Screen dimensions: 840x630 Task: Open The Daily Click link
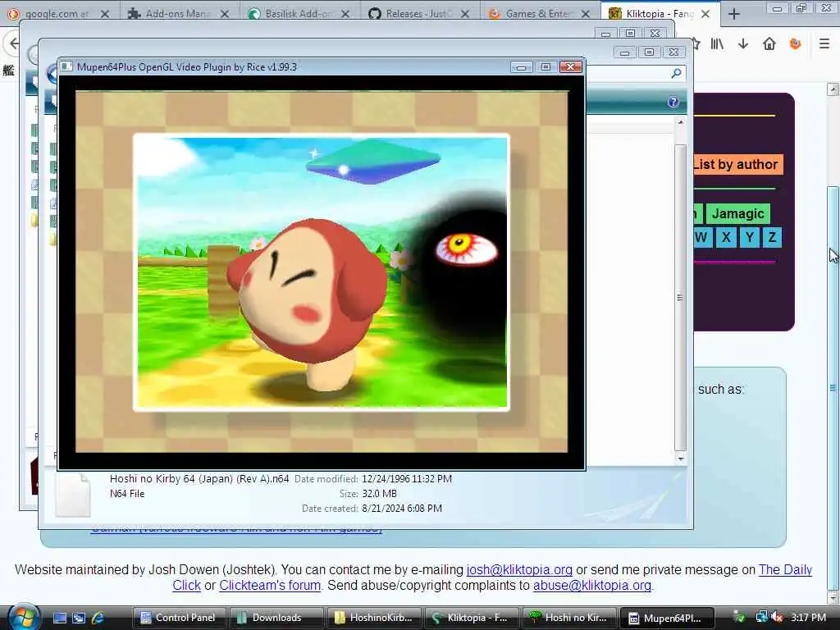pos(785,569)
